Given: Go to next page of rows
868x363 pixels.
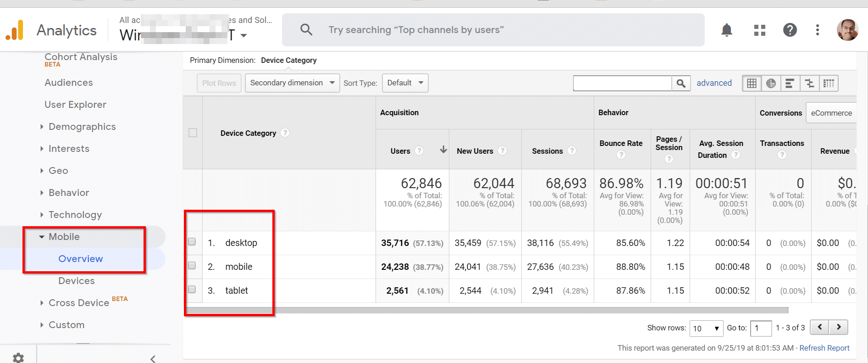Looking at the screenshot, I should [839, 327].
